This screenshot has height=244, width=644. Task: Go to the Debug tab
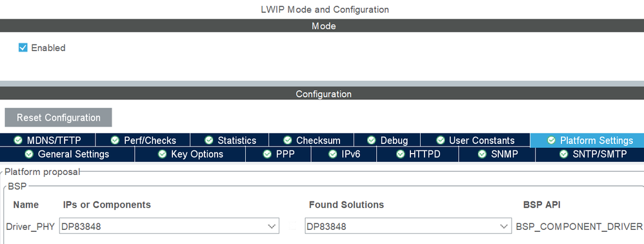tap(387, 140)
